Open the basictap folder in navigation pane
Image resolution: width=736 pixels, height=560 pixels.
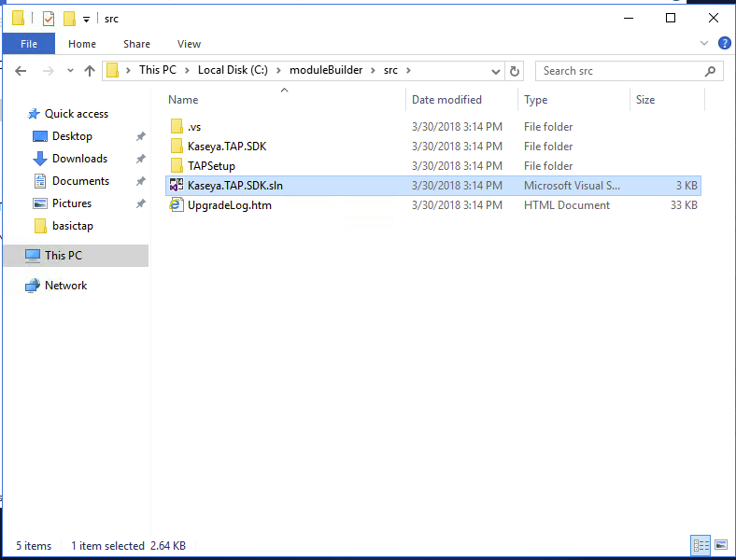point(72,226)
